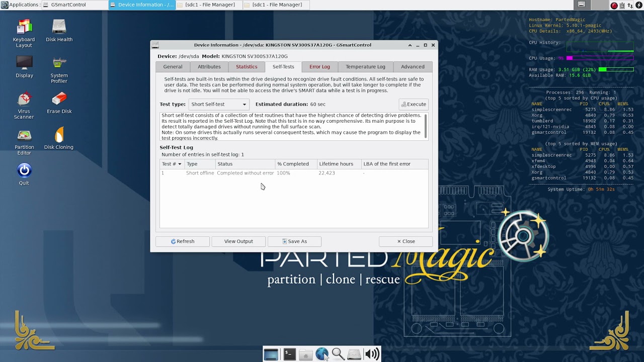
Task: Click the Close button in dialog
Action: [406, 241]
